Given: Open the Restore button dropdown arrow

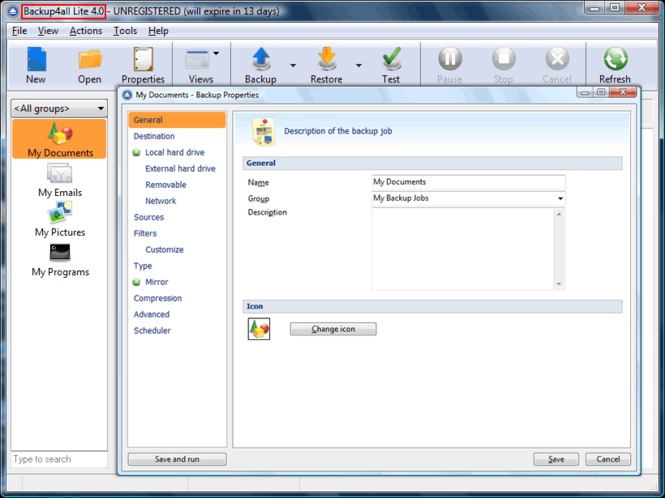Looking at the screenshot, I should (359, 65).
